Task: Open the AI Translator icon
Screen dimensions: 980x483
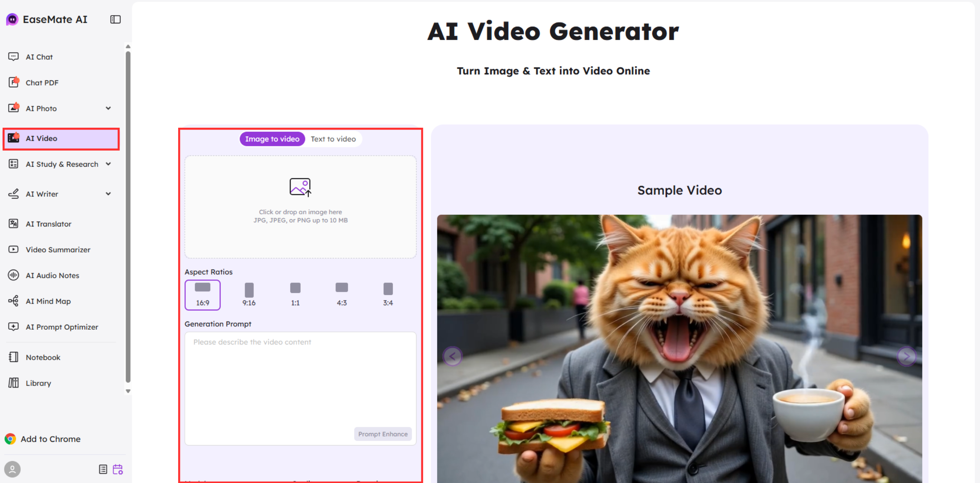Action: (x=13, y=223)
